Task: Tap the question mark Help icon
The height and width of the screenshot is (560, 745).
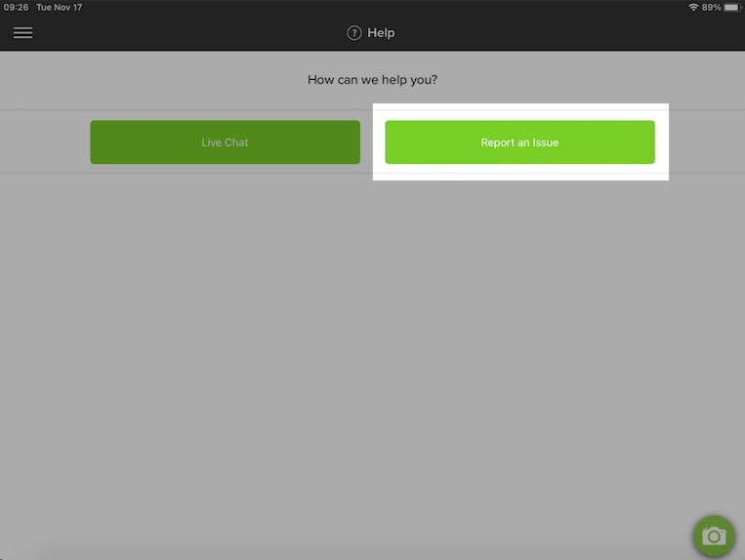Action: 354,33
